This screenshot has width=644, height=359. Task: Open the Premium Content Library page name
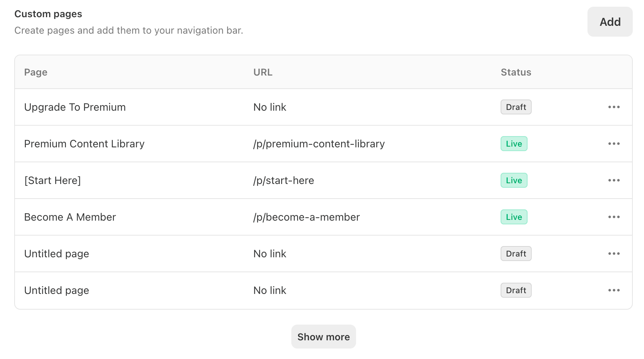84,144
